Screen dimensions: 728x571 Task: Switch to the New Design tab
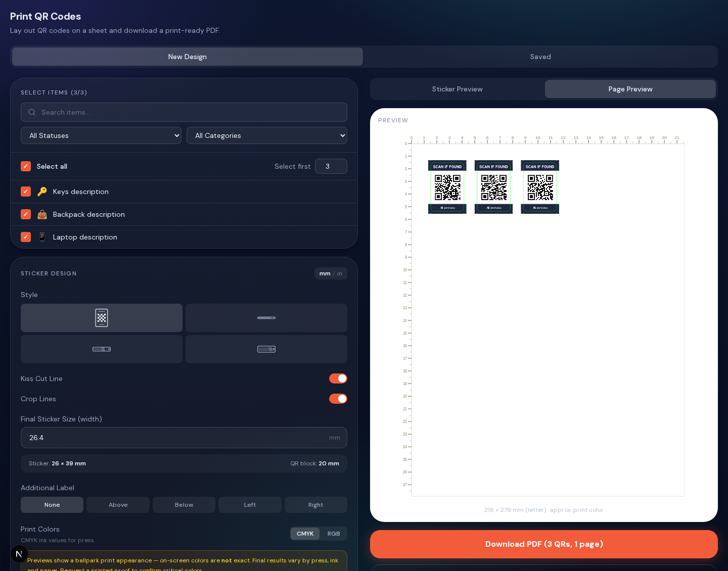pos(188,57)
